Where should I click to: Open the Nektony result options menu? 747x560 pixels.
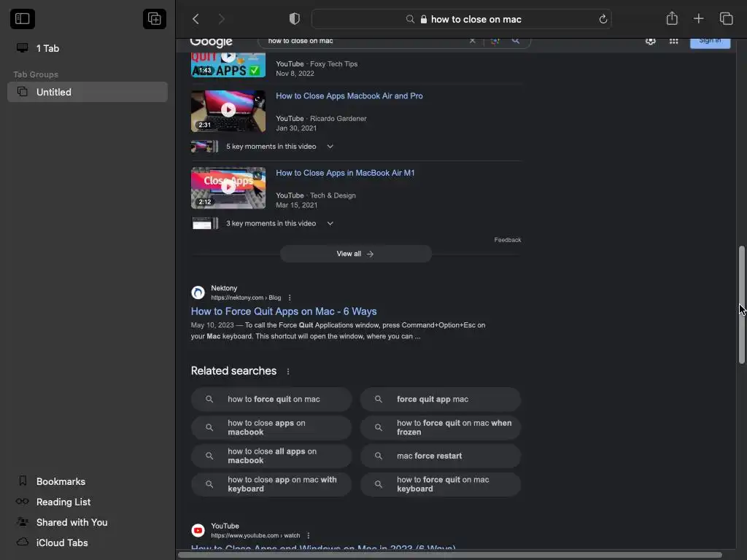(x=290, y=297)
